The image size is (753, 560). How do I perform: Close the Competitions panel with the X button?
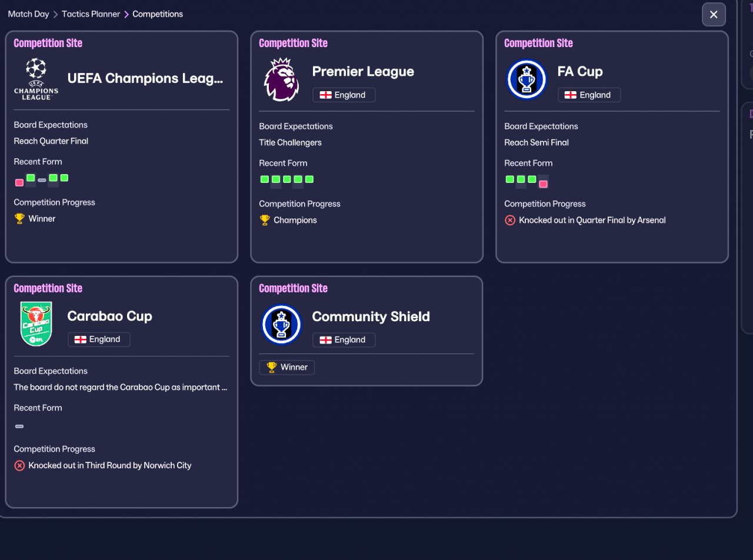click(x=714, y=15)
